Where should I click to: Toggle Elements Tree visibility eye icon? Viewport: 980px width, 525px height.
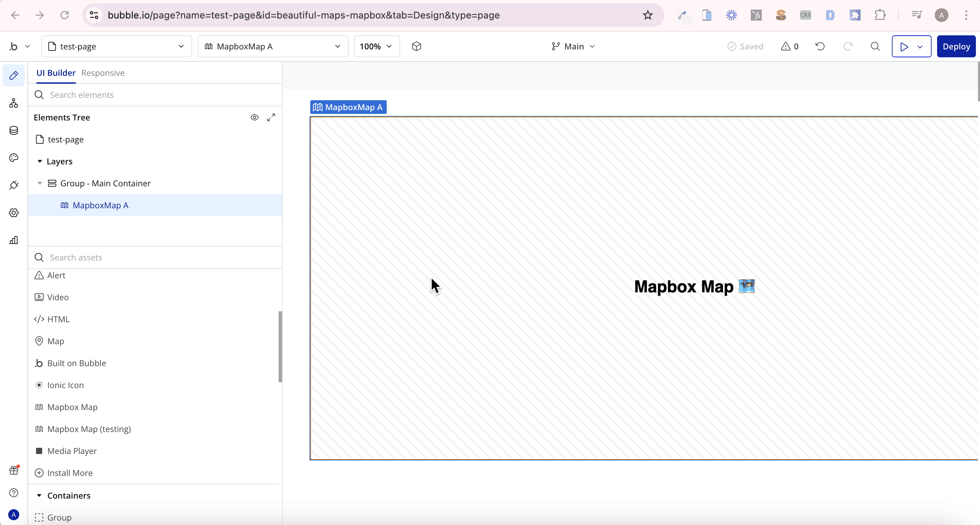pyautogui.click(x=255, y=118)
